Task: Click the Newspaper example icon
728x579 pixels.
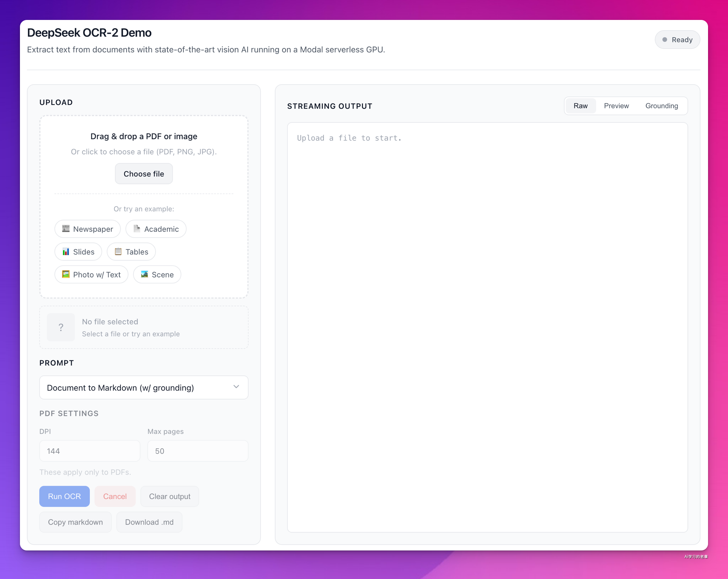Action: [66, 229]
